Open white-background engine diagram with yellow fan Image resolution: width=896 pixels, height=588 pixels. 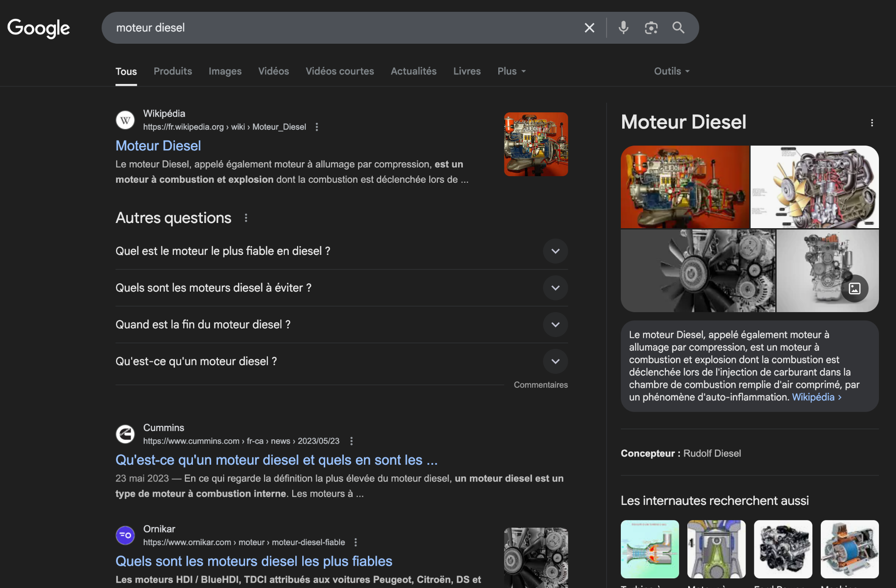815,187
